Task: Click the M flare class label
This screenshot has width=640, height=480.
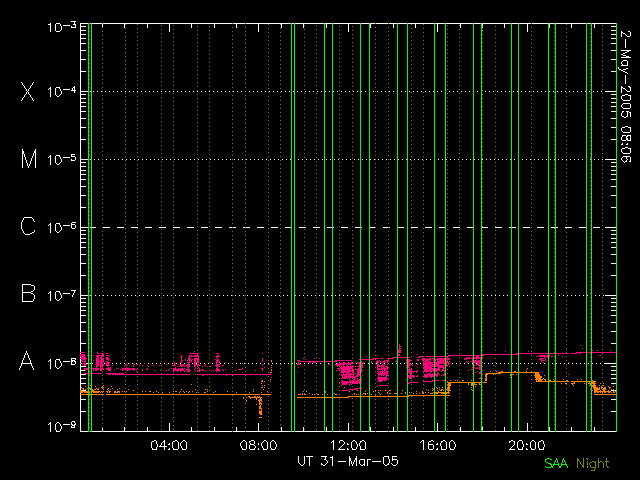Action: pos(29,159)
